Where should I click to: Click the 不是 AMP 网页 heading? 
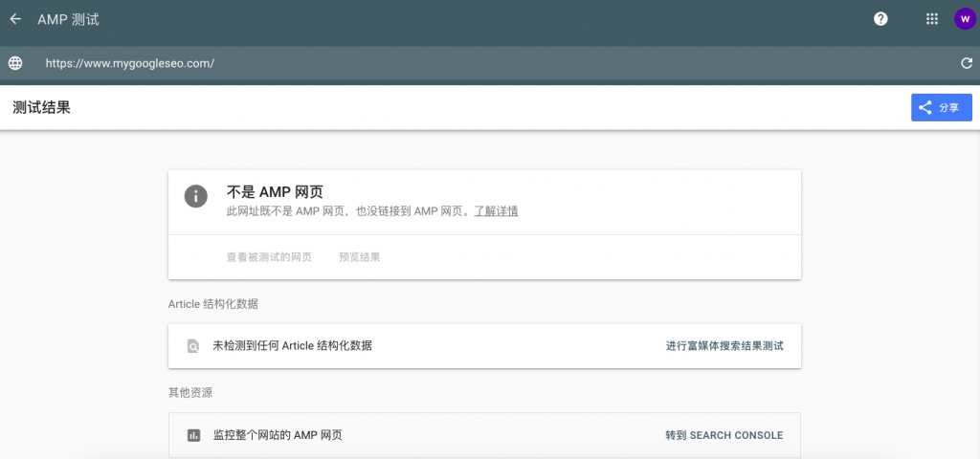275,192
